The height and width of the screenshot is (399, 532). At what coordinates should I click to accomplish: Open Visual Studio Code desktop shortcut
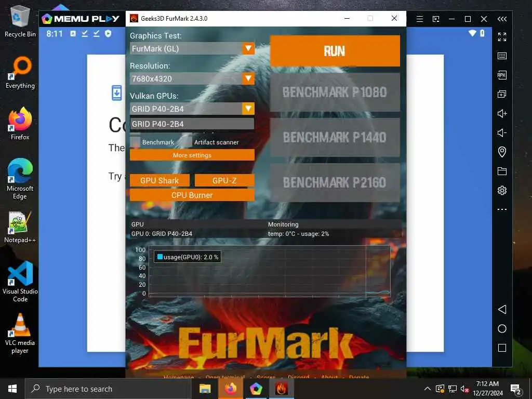20,282
